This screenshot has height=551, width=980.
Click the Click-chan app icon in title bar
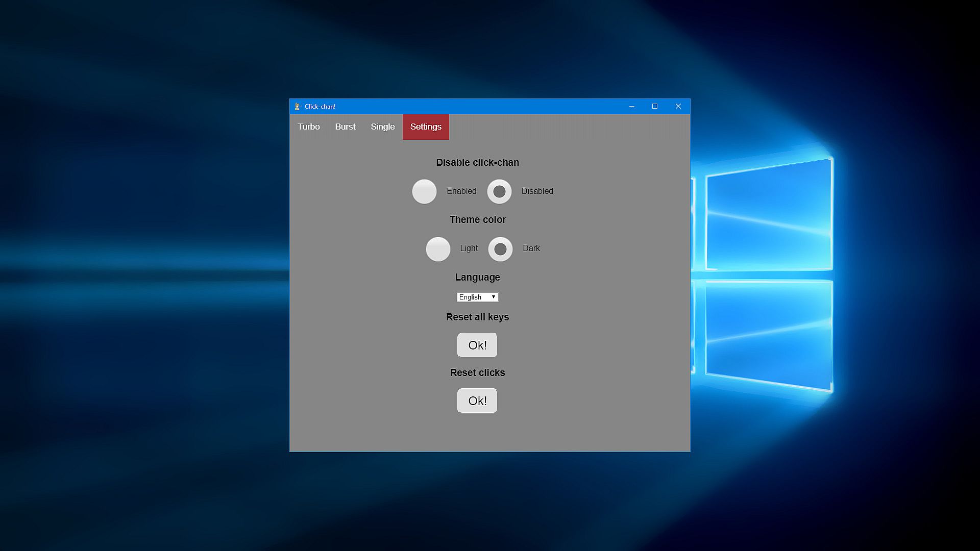(x=298, y=107)
